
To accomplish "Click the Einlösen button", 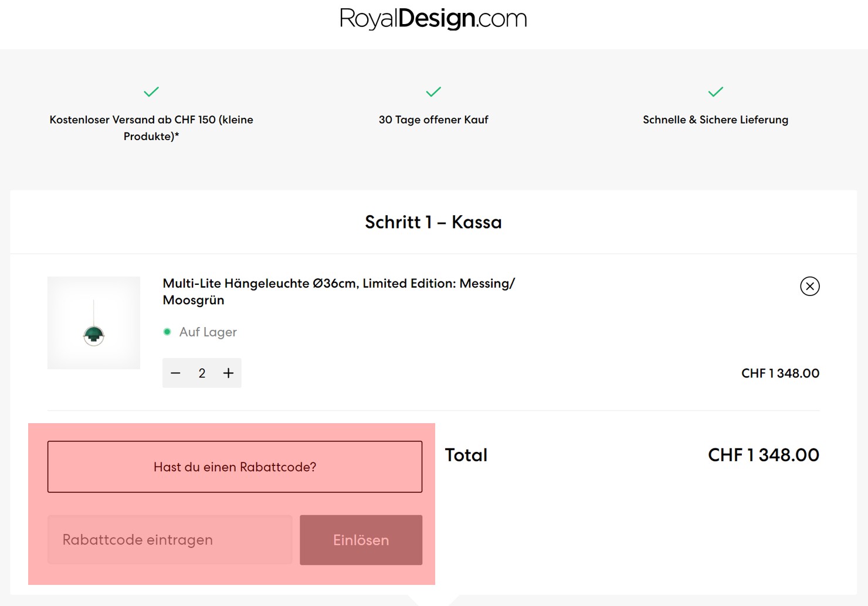I will (x=361, y=540).
